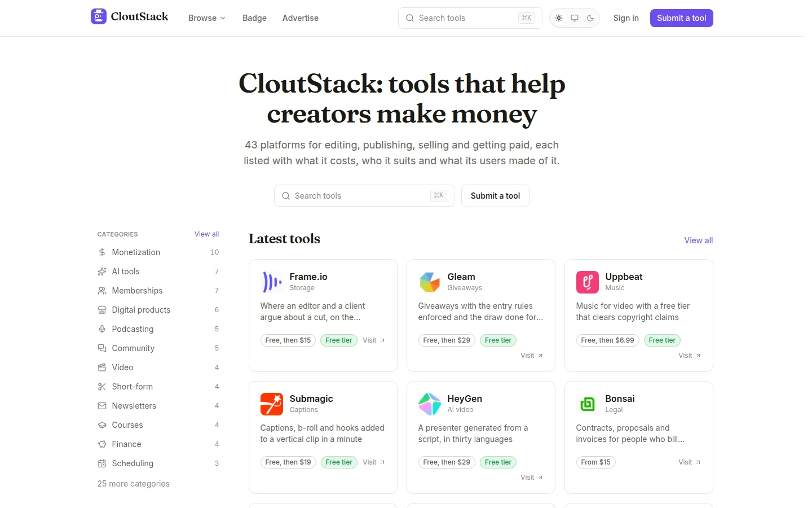Viewport: 812px width, 508px height.
Task: Visit Frame.io external link
Action: click(374, 340)
